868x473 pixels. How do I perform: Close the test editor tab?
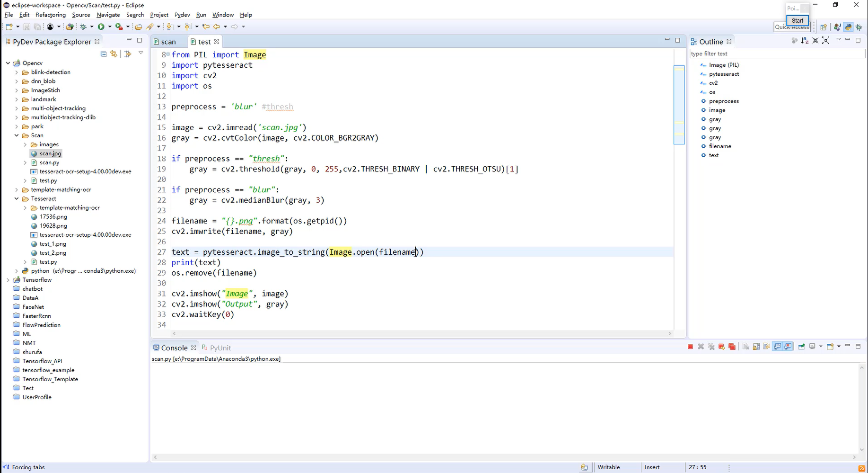pos(217,42)
